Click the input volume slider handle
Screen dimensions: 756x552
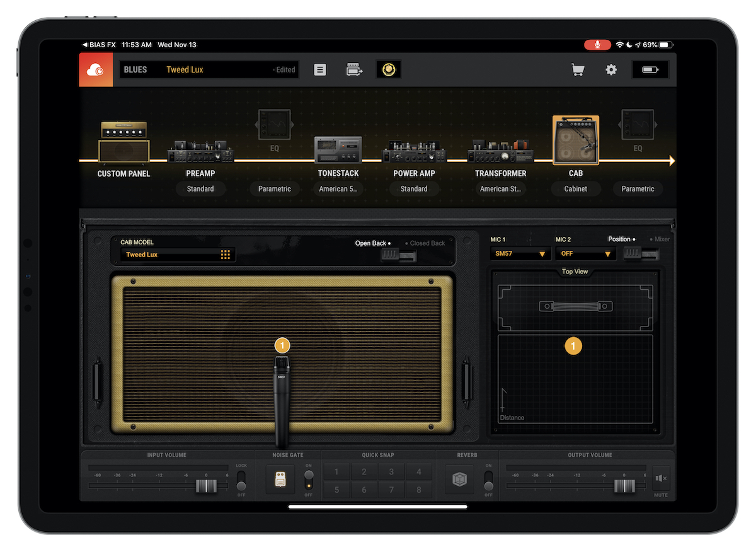coord(205,486)
